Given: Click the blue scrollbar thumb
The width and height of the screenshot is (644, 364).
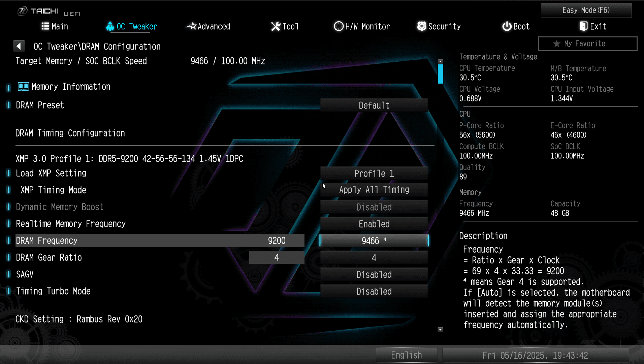Looking at the screenshot, I should coord(440,74).
